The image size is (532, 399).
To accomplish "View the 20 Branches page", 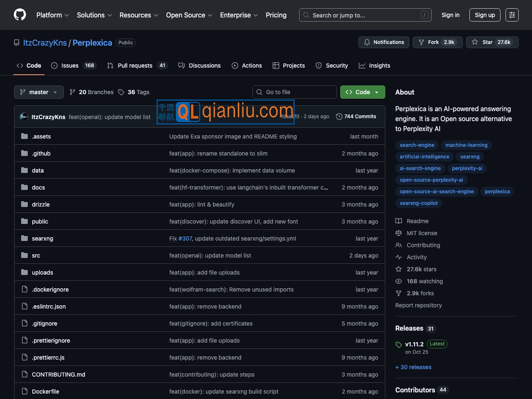I will 92,92.
